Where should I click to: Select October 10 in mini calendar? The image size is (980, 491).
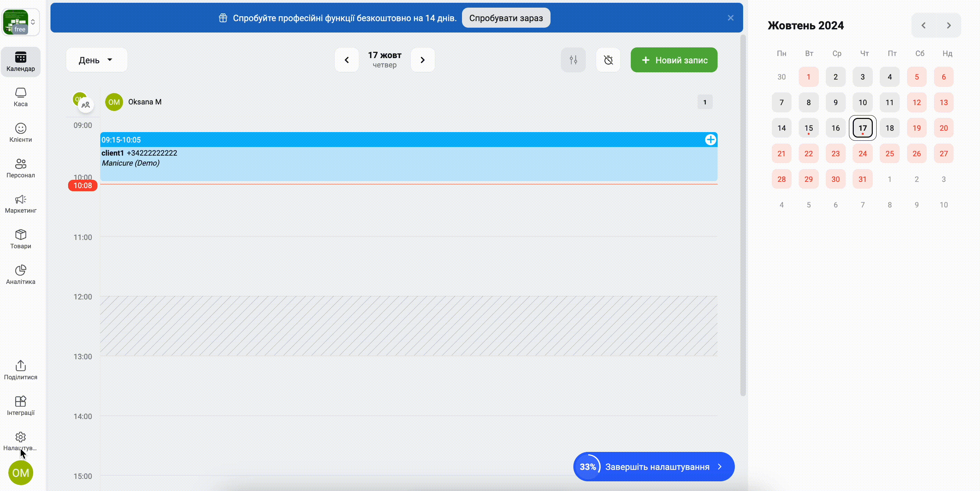coord(862,102)
